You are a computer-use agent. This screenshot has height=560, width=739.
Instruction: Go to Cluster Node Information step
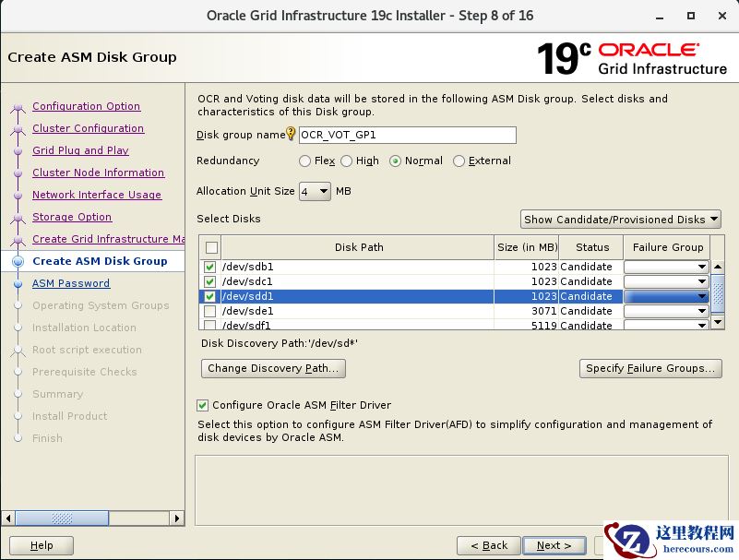pos(99,173)
